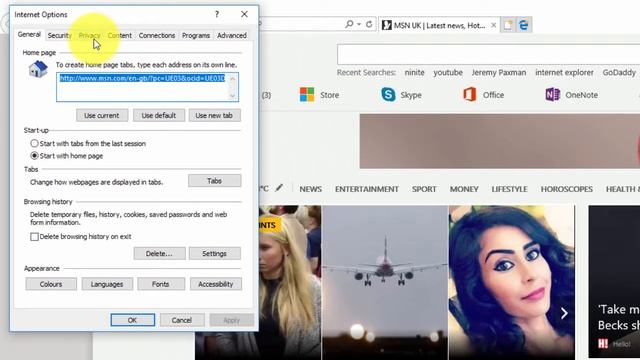This screenshot has height=360, width=640.
Task: Switch to the Programs tab
Action: (196, 36)
